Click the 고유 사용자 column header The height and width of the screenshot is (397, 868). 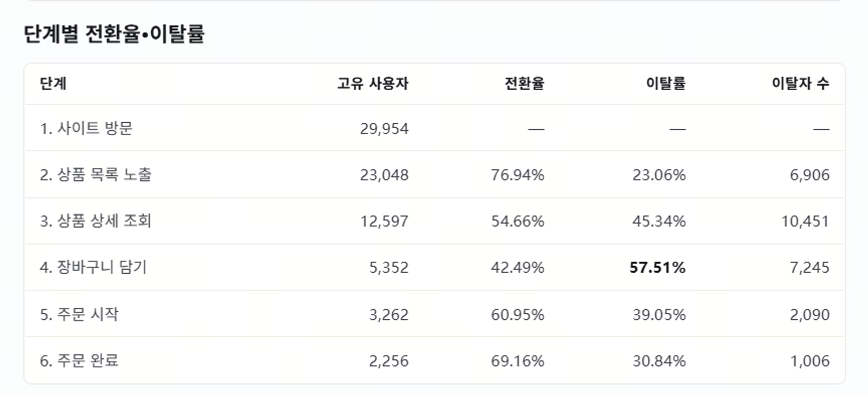point(373,83)
